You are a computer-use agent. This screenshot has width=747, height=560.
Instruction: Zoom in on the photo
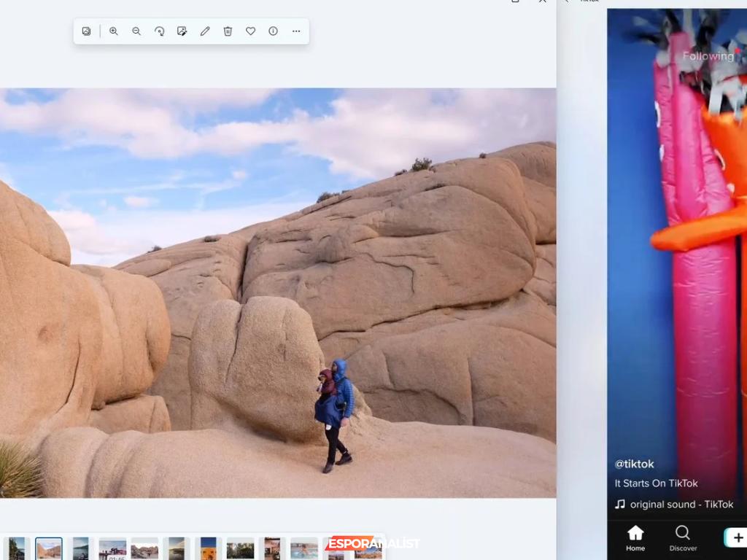pyautogui.click(x=113, y=31)
